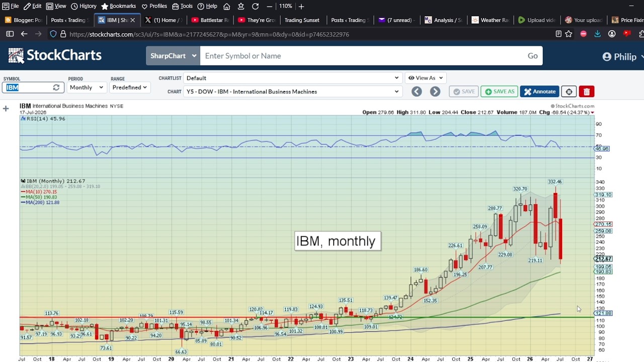Click the IBM, monthly annotation label
The width and height of the screenshot is (644, 362).
pyautogui.click(x=338, y=241)
